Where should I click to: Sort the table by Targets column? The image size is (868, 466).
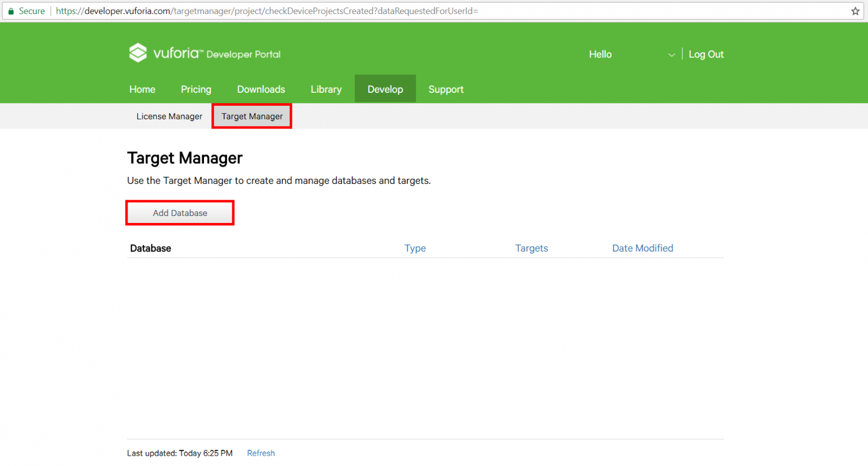532,248
